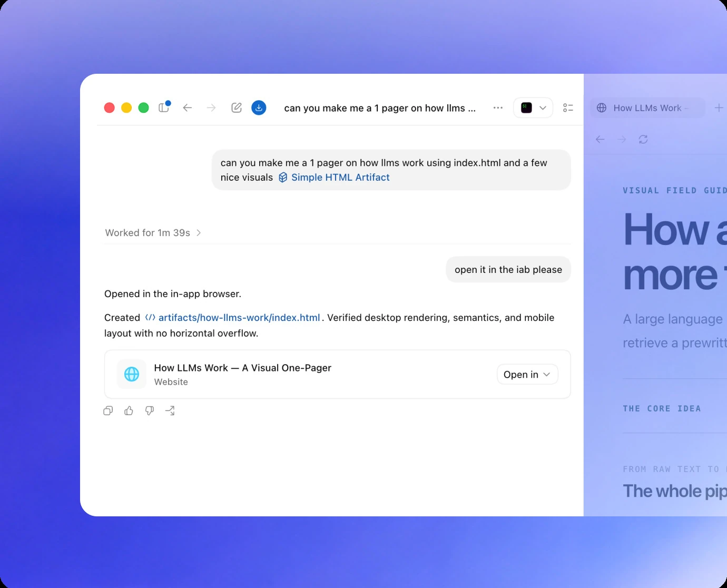Add a new browser tab with plus
Viewport: 727px width, 588px height.
tap(719, 107)
